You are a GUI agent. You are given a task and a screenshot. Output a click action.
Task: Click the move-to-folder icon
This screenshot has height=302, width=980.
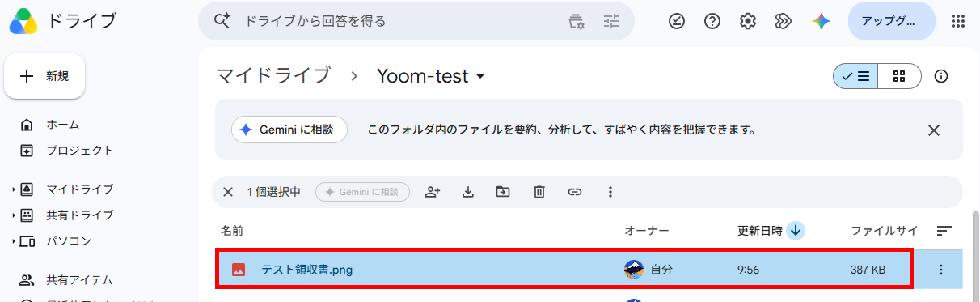[x=503, y=192]
